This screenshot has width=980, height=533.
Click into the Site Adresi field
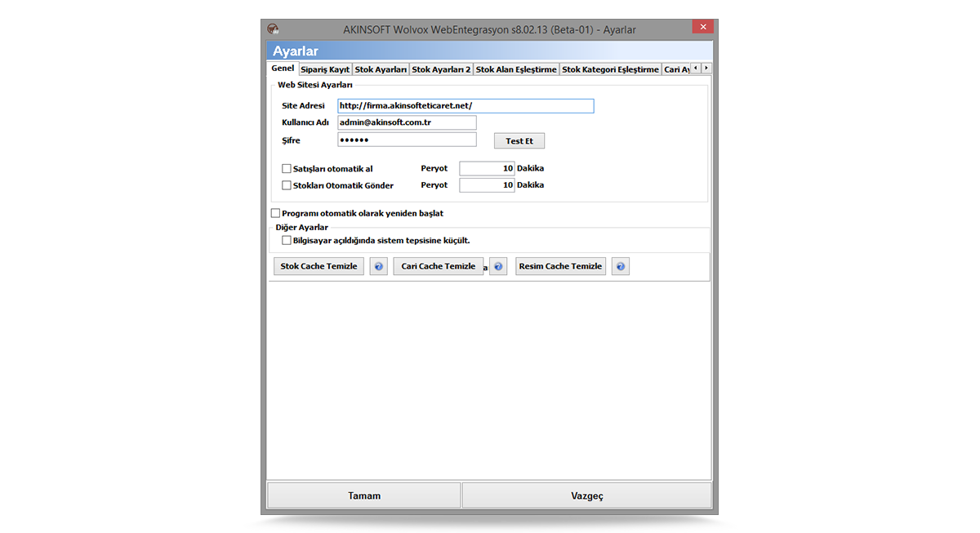pos(465,106)
